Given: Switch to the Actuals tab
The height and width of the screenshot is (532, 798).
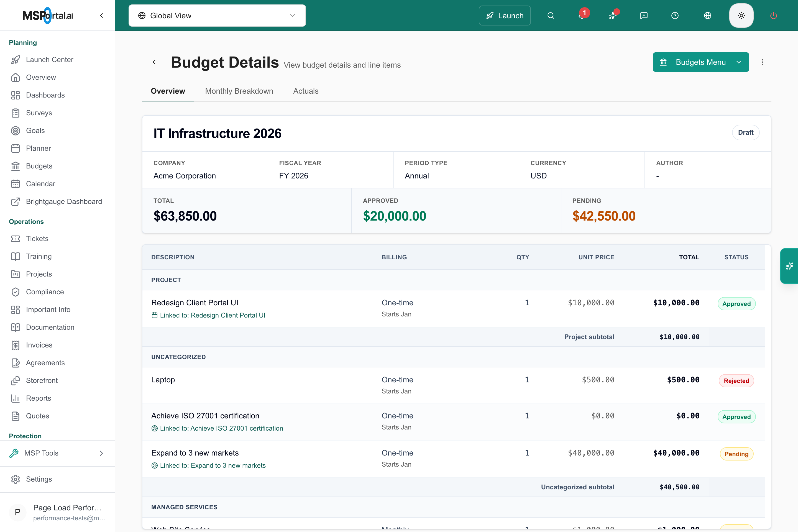Looking at the screenshot, I should [306, 91].
